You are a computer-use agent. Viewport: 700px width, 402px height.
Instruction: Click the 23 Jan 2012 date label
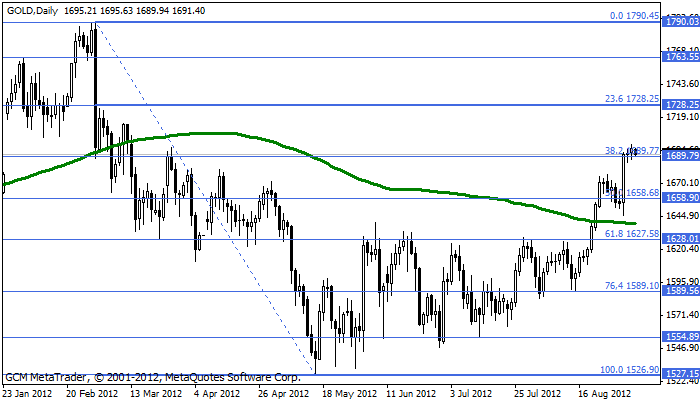[27, 393]
